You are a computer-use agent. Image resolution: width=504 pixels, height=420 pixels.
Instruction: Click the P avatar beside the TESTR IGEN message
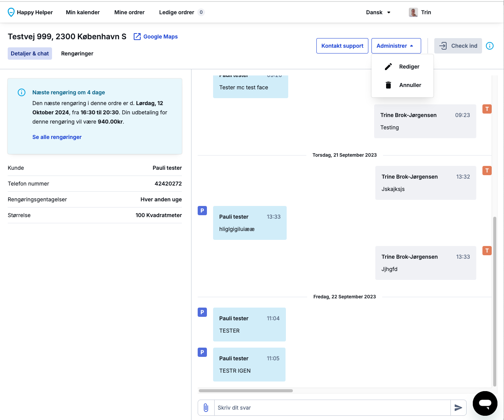(x=202, y=352)
